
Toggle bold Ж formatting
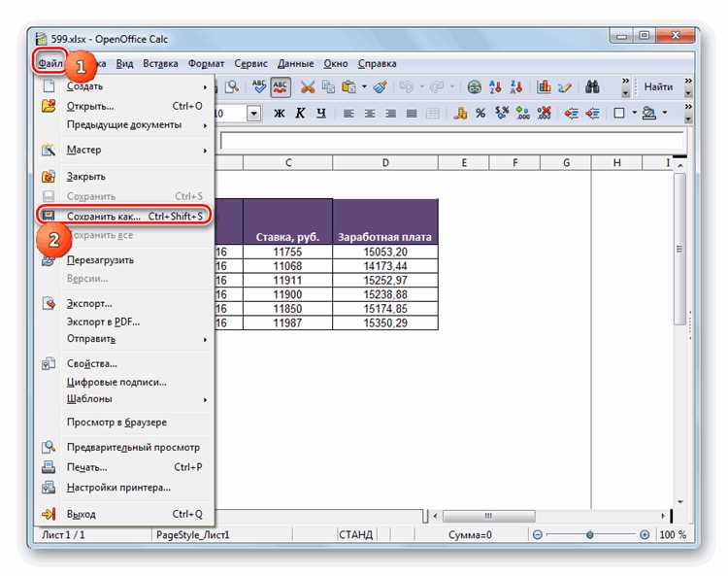coord(279,114)
